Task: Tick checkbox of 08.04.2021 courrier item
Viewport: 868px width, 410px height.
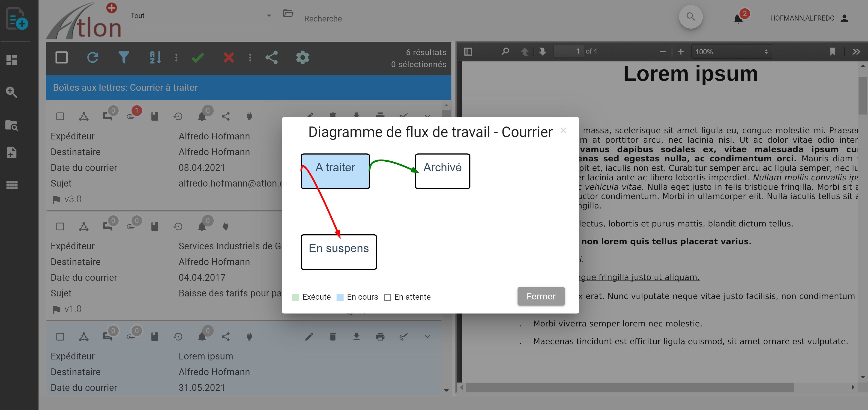Action: point(60,117)
